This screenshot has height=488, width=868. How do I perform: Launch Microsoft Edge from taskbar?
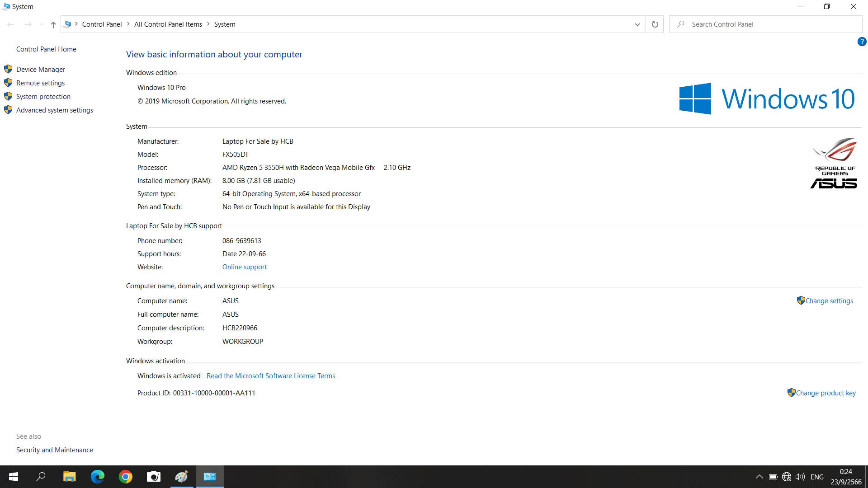click(x=98, y=477)
